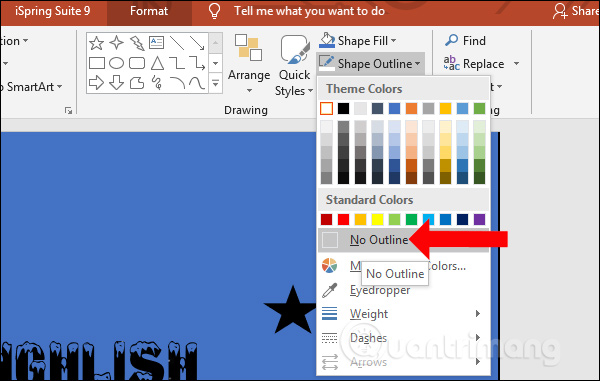Switch to the Format tab
This screenshot has height=381, width=600.
click(149, 11)
